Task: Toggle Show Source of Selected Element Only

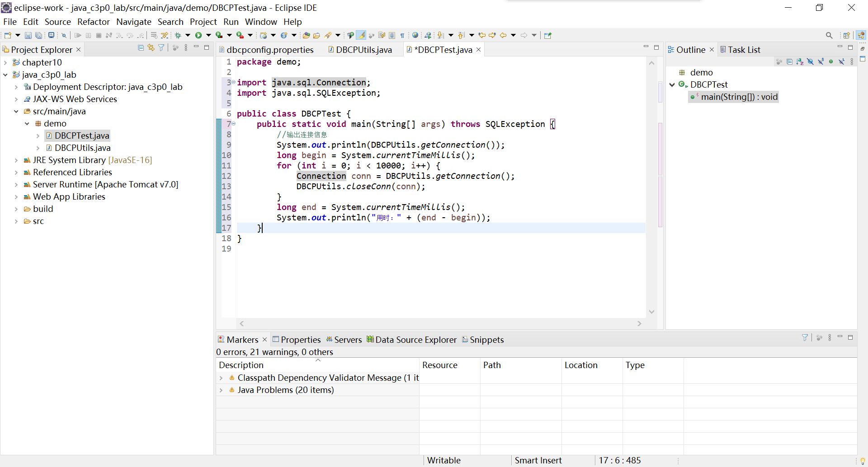Action: pos(393,35)
